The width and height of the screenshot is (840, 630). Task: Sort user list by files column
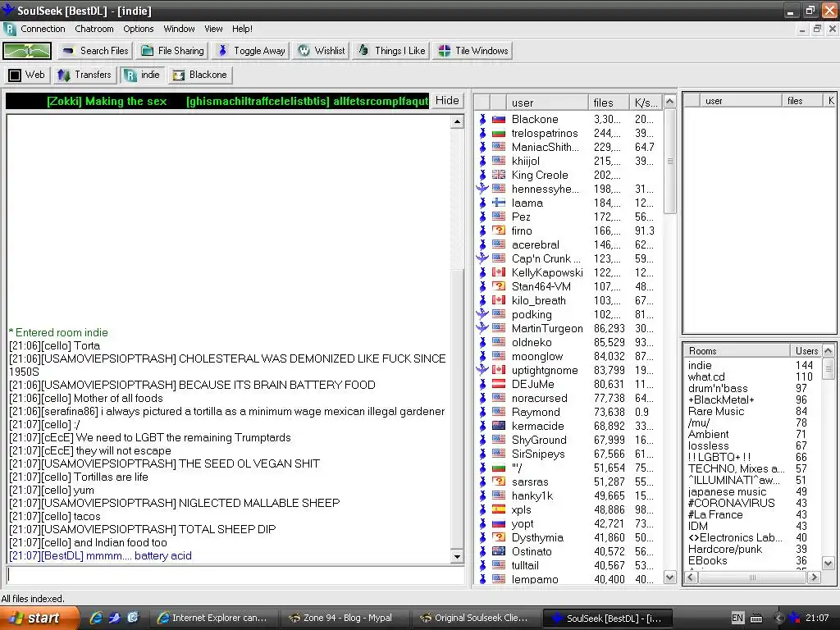pos(608,103)
